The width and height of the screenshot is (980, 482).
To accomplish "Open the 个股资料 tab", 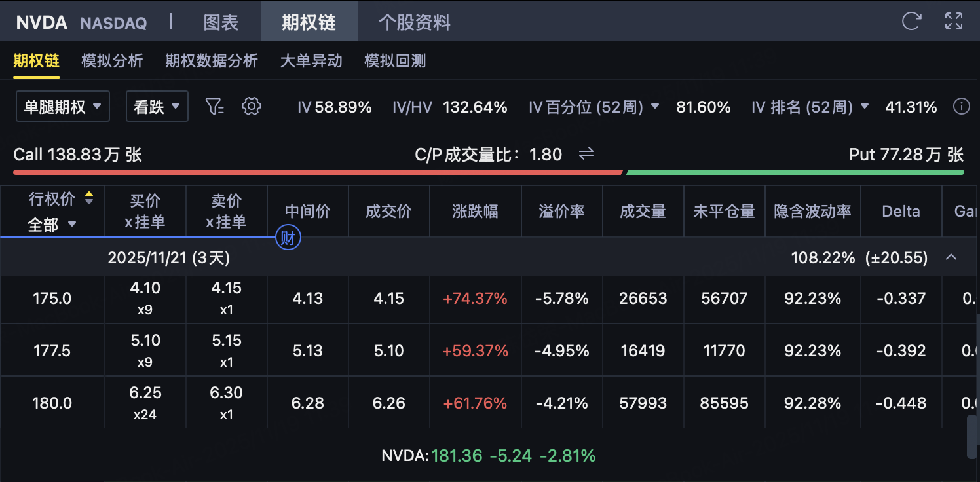I will [x=414, y=22].
